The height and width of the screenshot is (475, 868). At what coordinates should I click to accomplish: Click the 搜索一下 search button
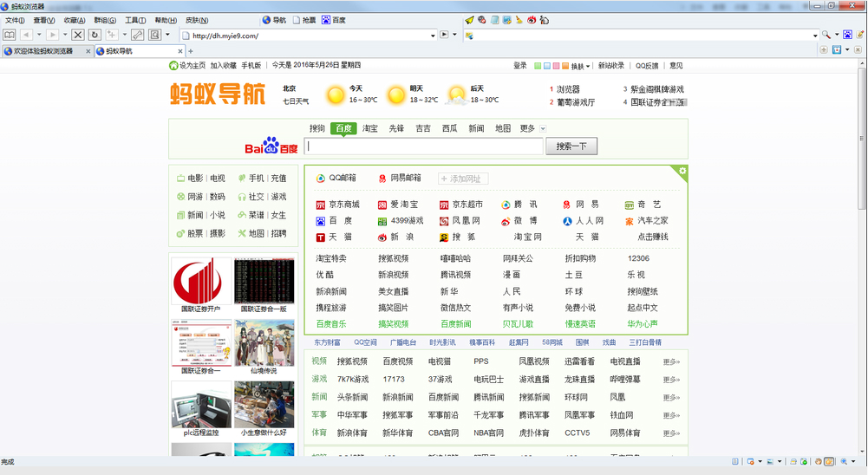(x=571, y=146)
